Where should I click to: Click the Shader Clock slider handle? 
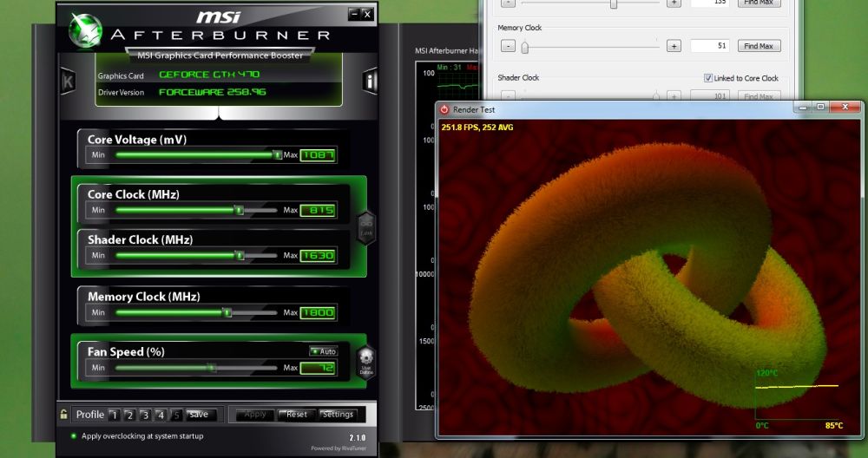(240, 256)
